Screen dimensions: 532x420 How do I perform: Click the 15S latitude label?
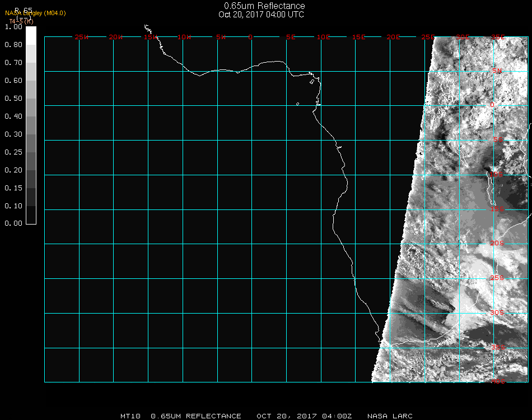tap(497, 209)
